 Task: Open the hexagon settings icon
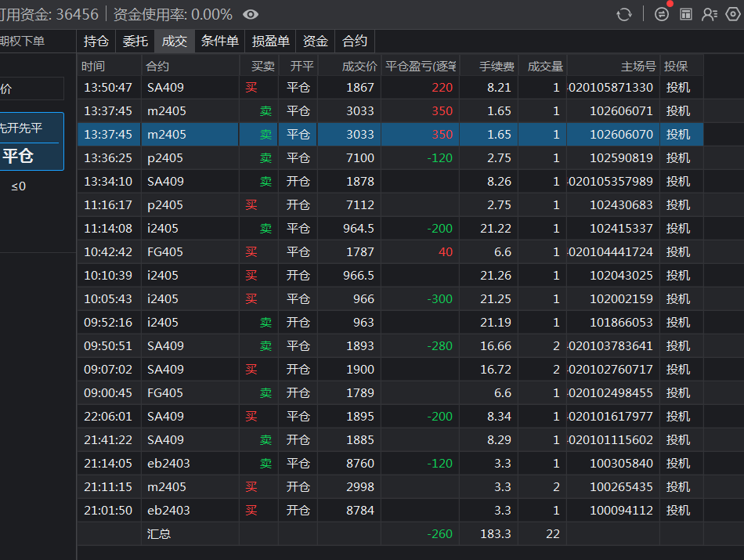pyautogui.click(x=733, y=14)
